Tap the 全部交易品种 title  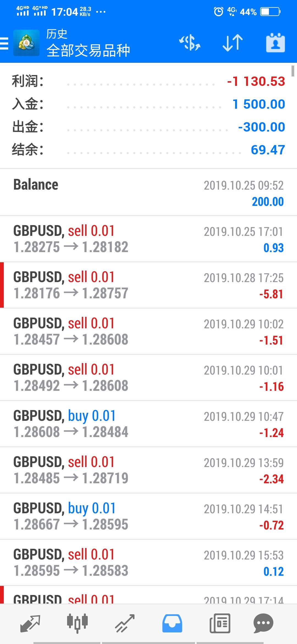tap(88, 50)
